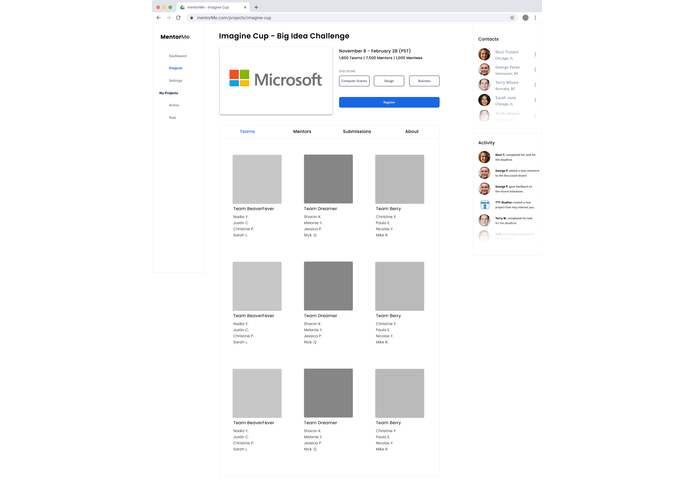Click the browser forward arrow
The image size is (695, 494).
coord(168,18)
